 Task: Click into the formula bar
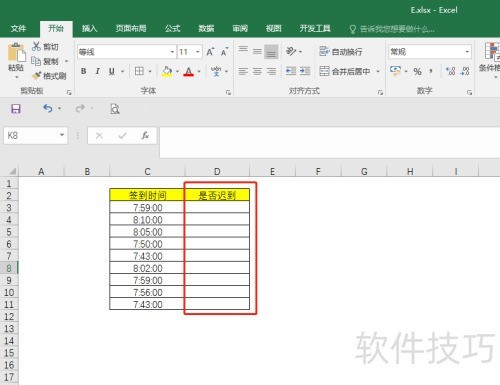pyautogui.click(x=329, y=142)
